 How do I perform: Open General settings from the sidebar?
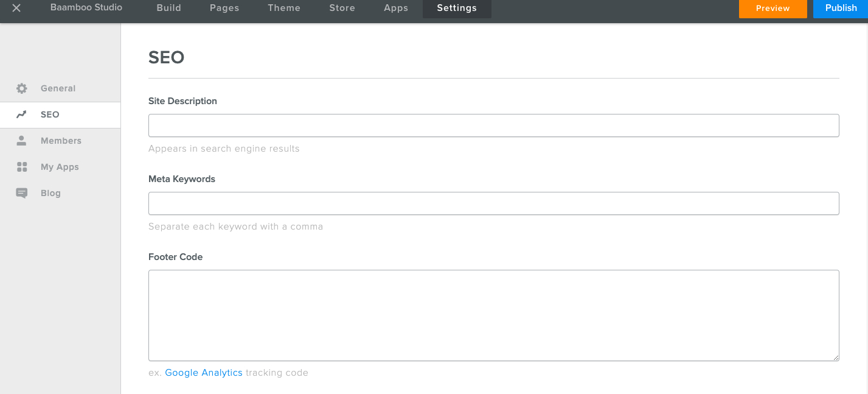58,88
